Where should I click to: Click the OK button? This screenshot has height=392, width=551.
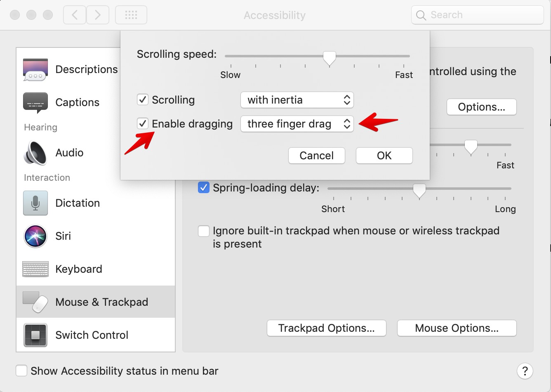click(384, 156)
